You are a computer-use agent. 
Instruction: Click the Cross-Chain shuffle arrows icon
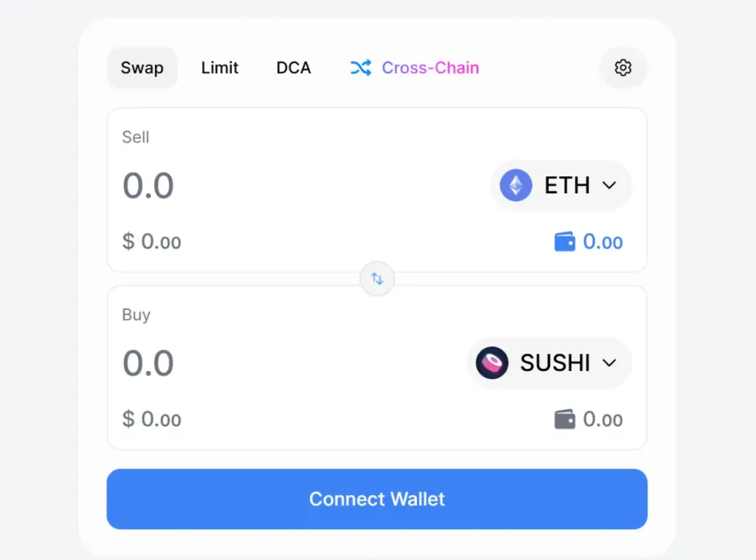click(x=361, y=67)
